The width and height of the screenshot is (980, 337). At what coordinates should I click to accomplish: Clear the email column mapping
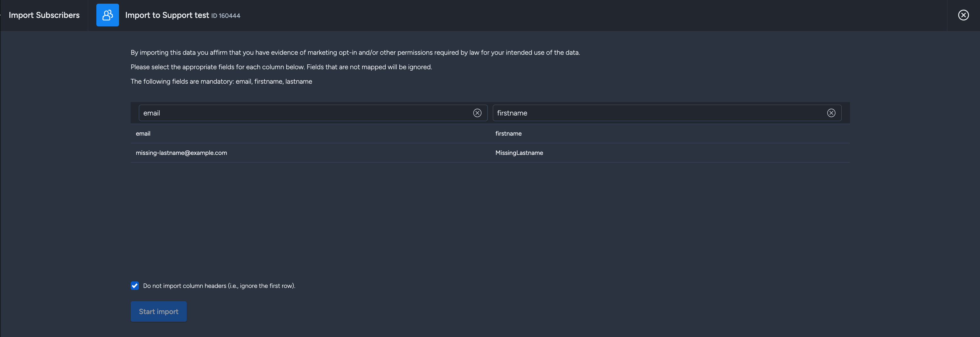[x=477, y=113]
